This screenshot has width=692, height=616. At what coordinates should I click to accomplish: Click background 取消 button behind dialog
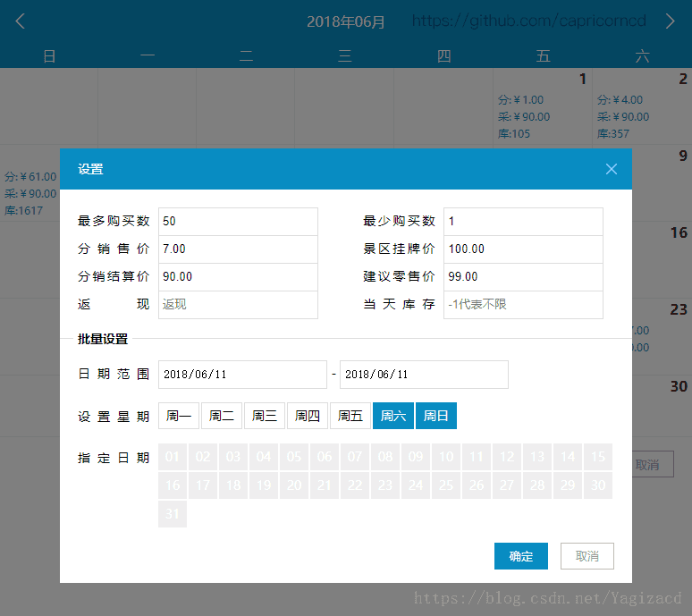[x=654, y=464]
